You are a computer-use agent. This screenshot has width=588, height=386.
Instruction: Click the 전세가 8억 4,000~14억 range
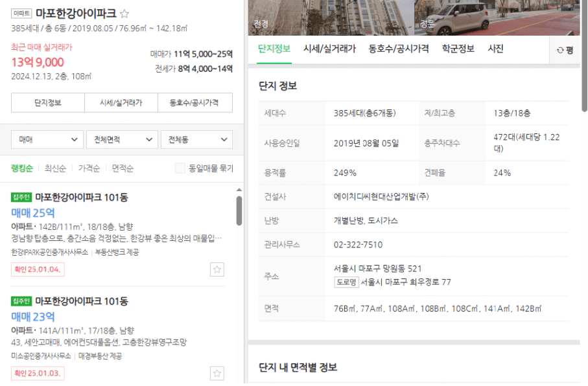[194, 69]
